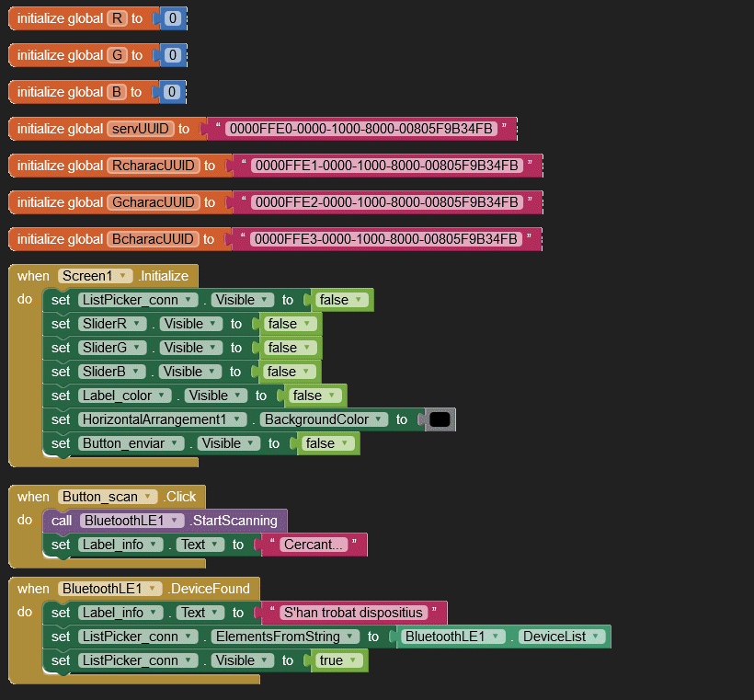Click the number 0 for global G
The width and height of the screenshot is (754, 700).
172,55
